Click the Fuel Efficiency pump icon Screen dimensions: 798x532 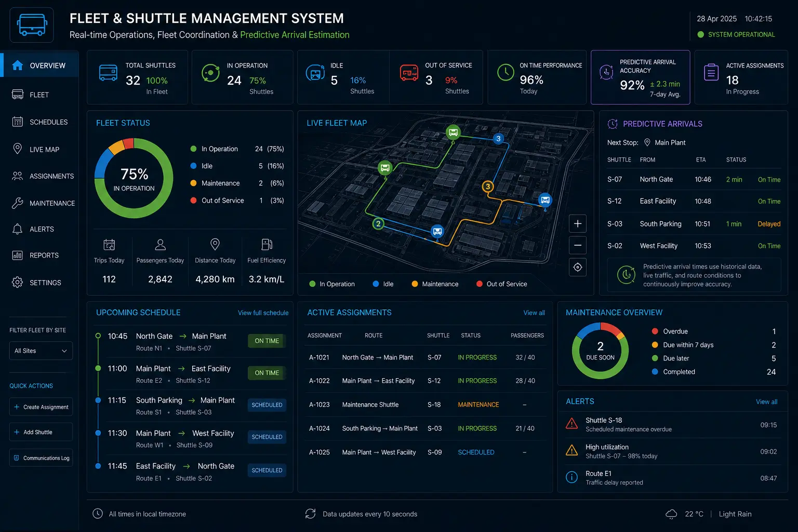pyautogui.click(x=267, y=244)
